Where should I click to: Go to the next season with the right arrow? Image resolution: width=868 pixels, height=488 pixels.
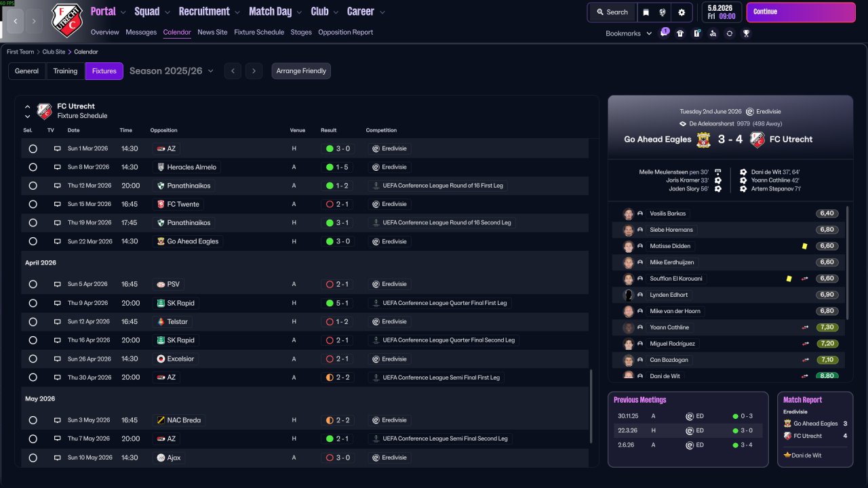254,71
